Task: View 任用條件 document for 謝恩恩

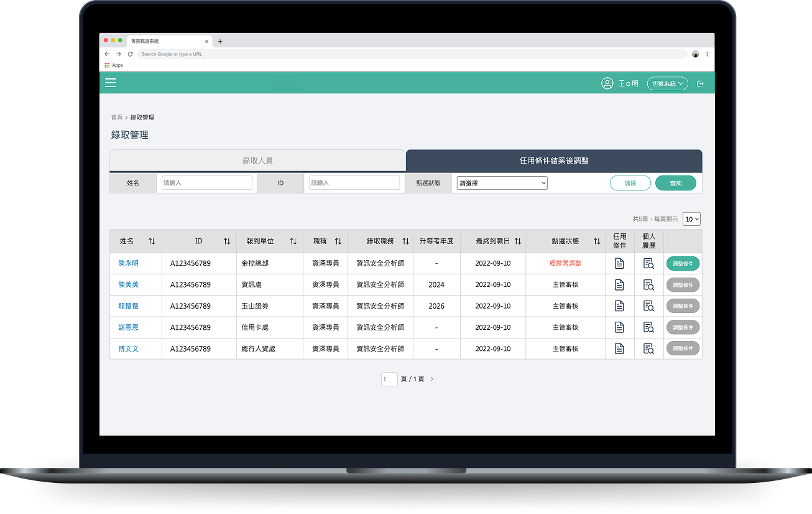Action: click(619, 327)
